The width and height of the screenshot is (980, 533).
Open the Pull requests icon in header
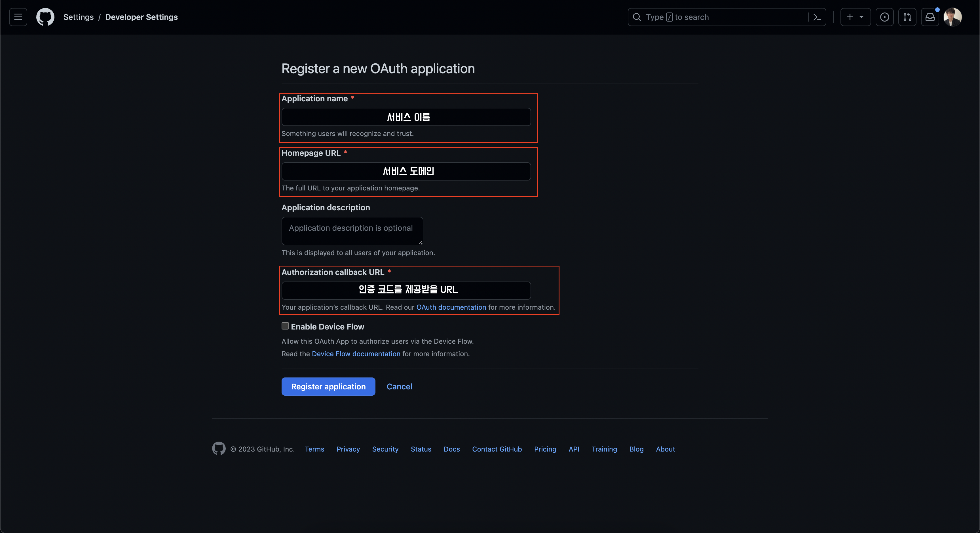point(907,17)
